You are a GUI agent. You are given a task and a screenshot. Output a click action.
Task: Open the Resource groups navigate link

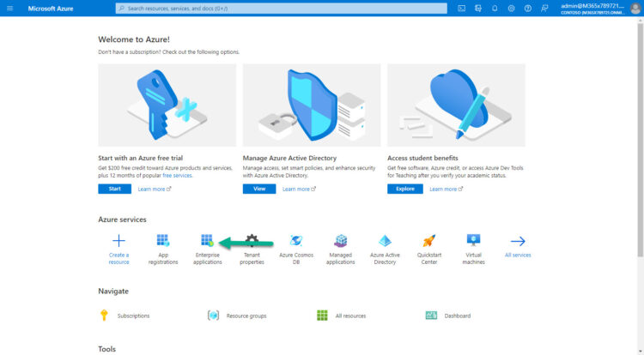(x=246, y=316)
